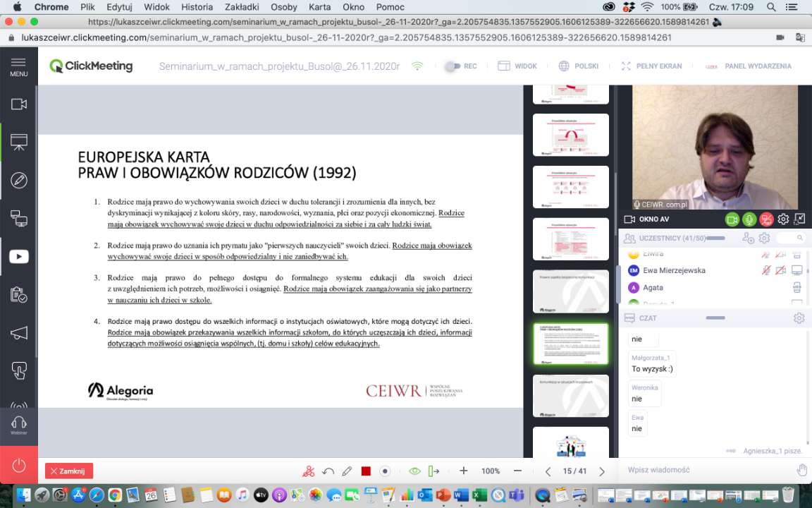This screenshot has width=812, height=508.
Task: Click the raise hand icon in chat
Action: click(x=801, y=470)
